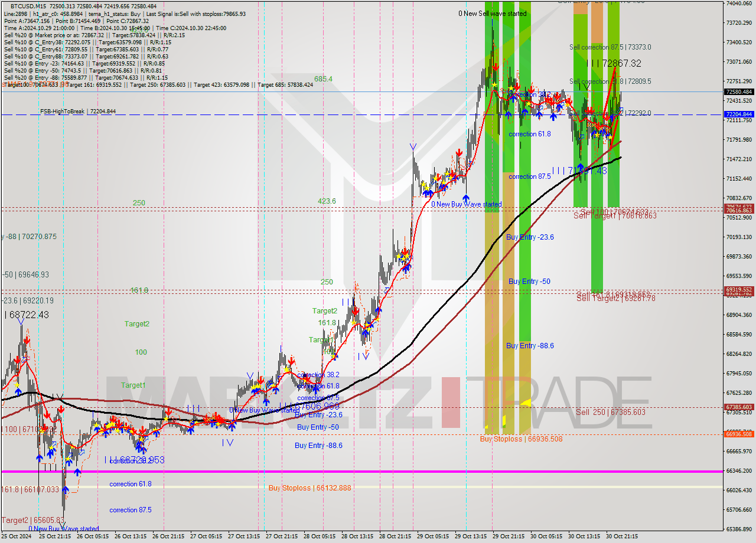The width and height of the screenshot is (756, 543).
Task: Click the magenta horizontal support line
Action: coord(361,471)
